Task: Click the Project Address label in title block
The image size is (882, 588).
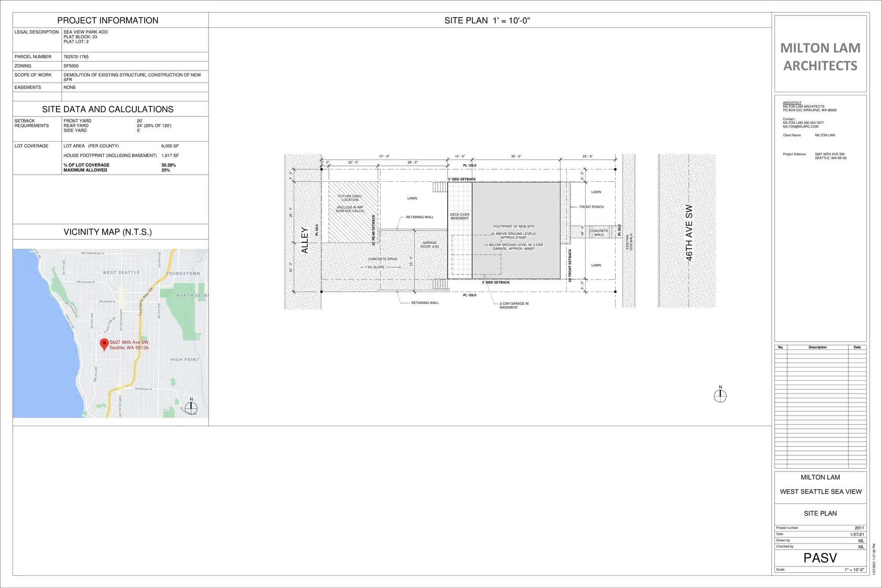Action: point(794,154)
